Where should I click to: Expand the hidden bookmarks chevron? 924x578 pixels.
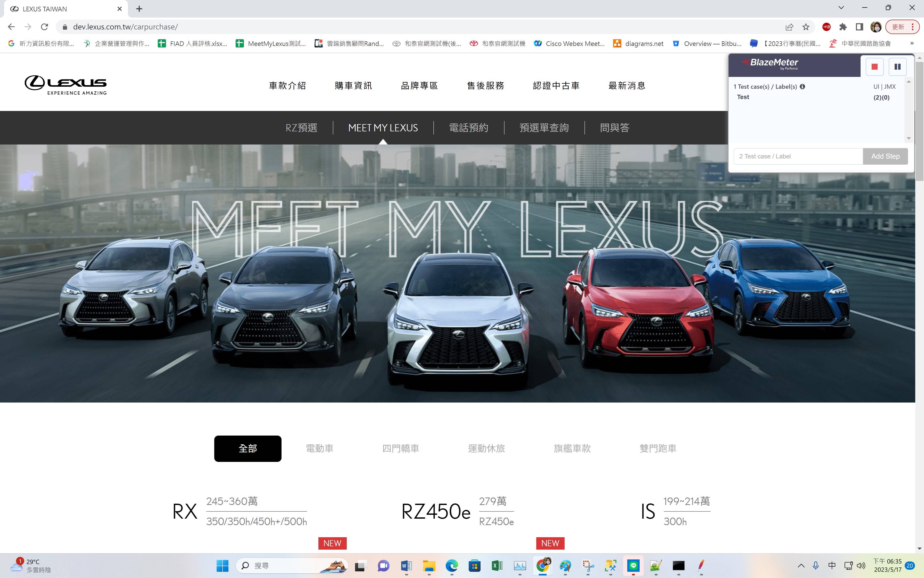912,43
